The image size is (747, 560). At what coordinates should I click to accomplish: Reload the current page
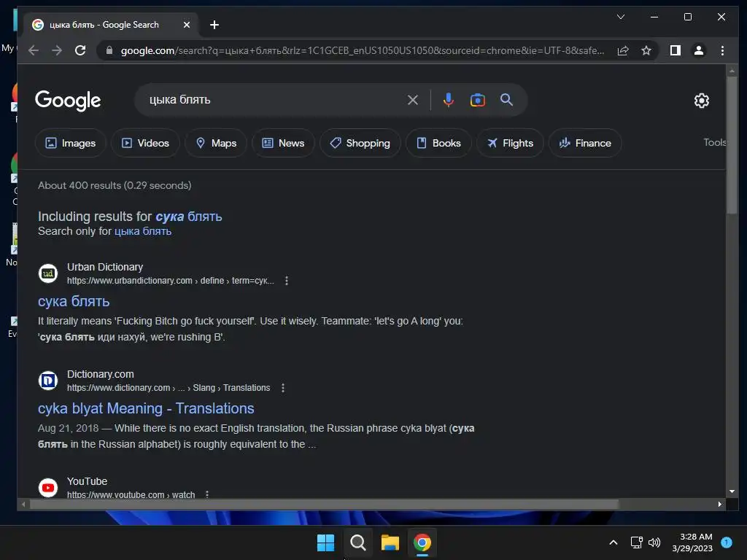point(80,50)
